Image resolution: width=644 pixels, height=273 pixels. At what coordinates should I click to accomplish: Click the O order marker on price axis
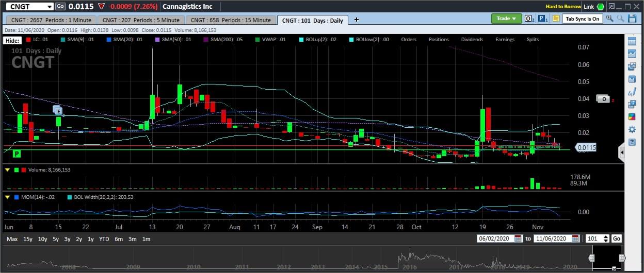603,99
